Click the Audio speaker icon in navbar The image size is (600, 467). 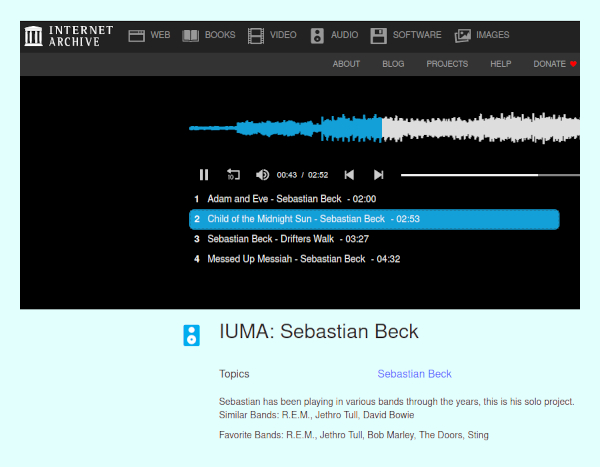(317, 36)
